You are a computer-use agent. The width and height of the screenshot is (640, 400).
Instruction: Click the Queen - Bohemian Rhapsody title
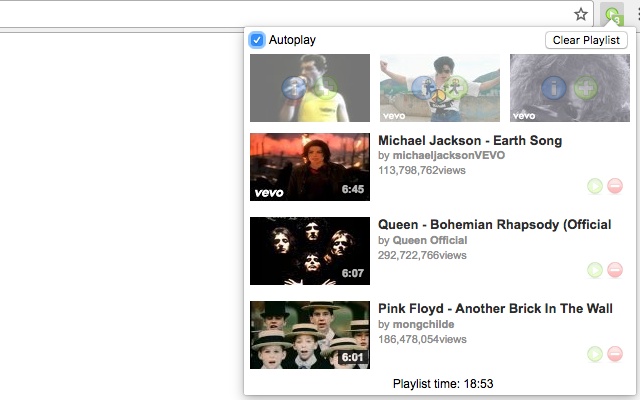(x=495, y=224)
